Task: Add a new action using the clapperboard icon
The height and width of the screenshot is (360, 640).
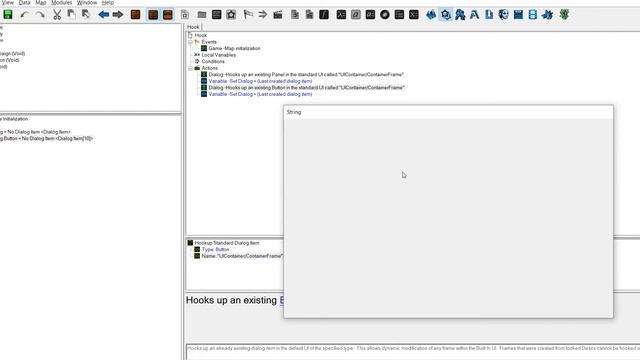Action: click(278, 15)
